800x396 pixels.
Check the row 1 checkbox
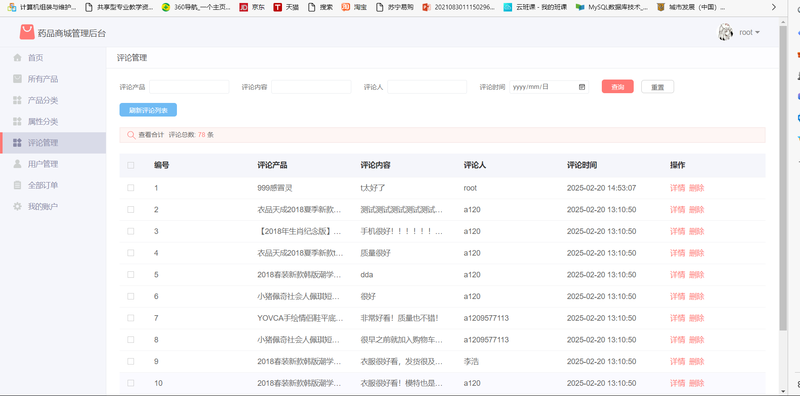(131, 188)
